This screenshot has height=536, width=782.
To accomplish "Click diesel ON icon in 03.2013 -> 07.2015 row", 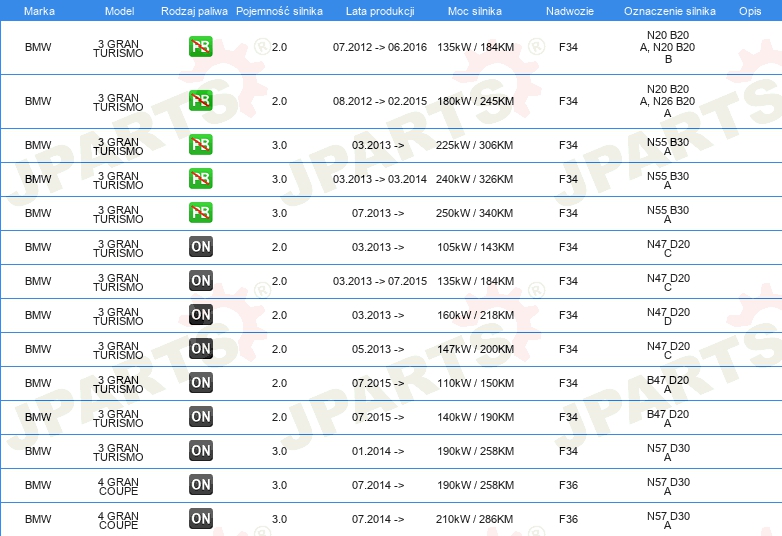I will (200, 280).
